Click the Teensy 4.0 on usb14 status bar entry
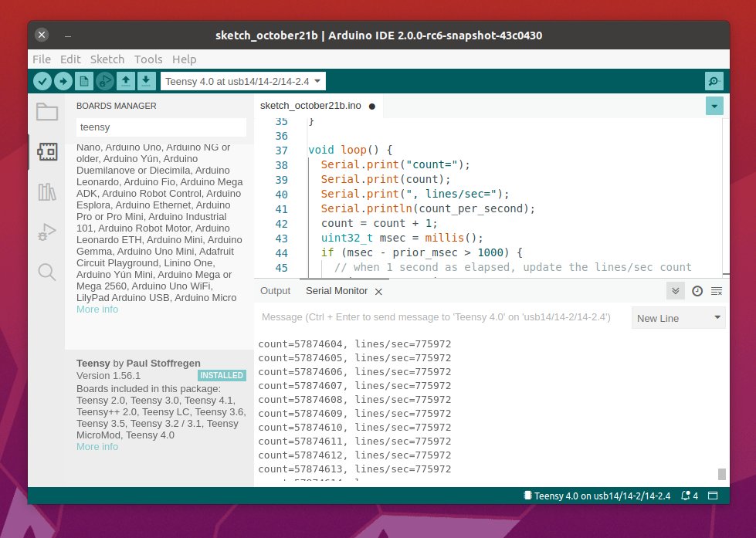Screen dimensions: 756x538 pos(598,496)
